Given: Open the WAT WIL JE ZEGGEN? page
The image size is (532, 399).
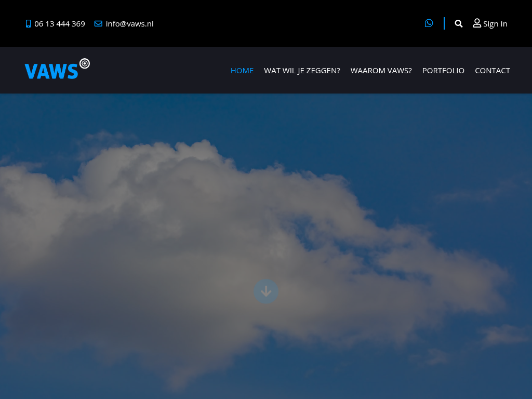Looking at the screenshot, I should [302, 71].
